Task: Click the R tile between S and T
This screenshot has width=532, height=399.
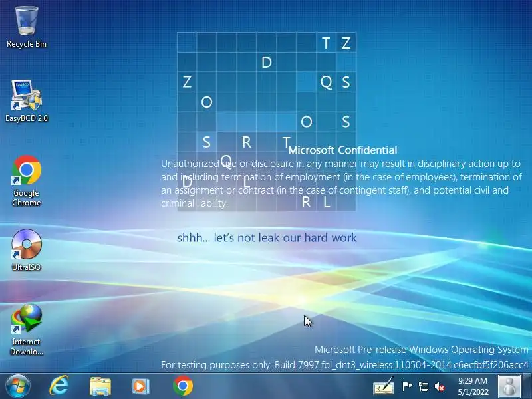Action: tap(247, 142)
